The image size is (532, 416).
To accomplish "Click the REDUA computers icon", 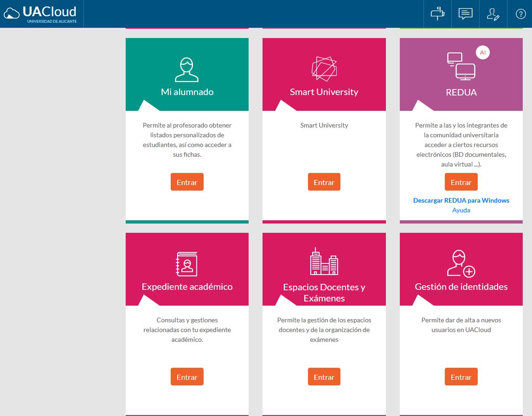I will 461,66.
